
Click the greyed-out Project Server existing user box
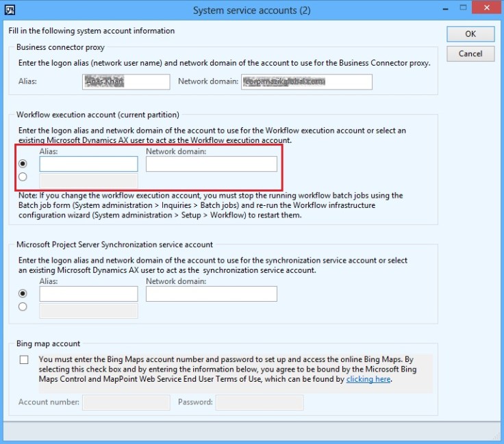pyautogui.click(x=88, y=311)
